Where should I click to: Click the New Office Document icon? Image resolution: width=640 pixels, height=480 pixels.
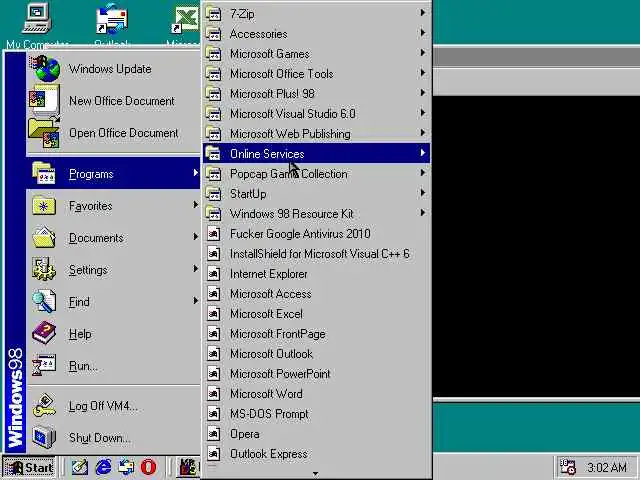pyautogui.click(x=44, y=100)
